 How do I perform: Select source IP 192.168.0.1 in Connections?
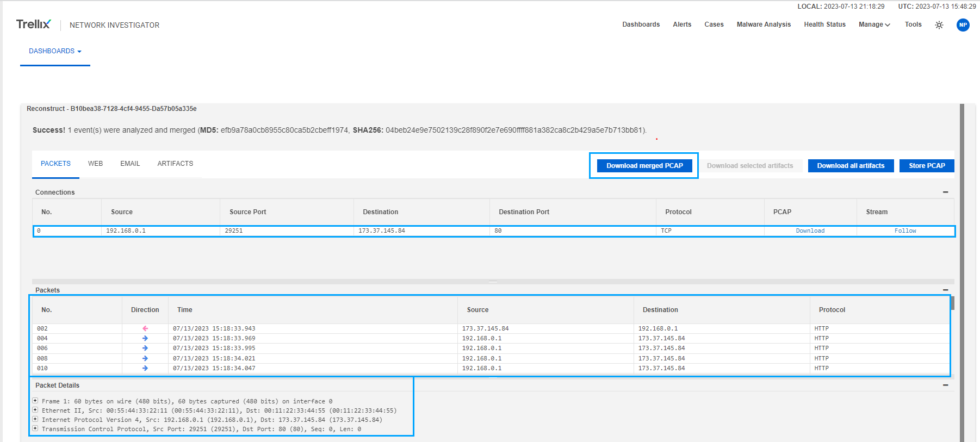coord(126,231)
